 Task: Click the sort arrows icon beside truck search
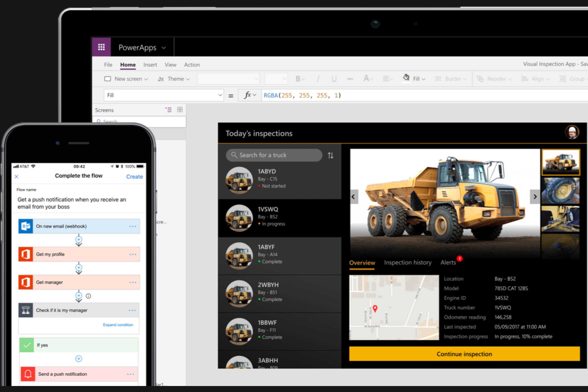pos(330,155)
